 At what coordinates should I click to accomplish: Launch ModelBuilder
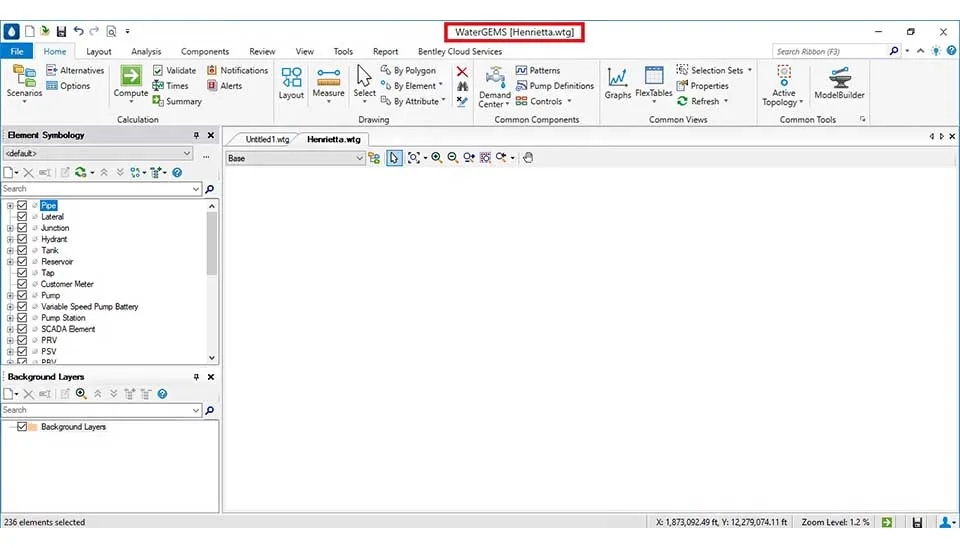[839, 83]
